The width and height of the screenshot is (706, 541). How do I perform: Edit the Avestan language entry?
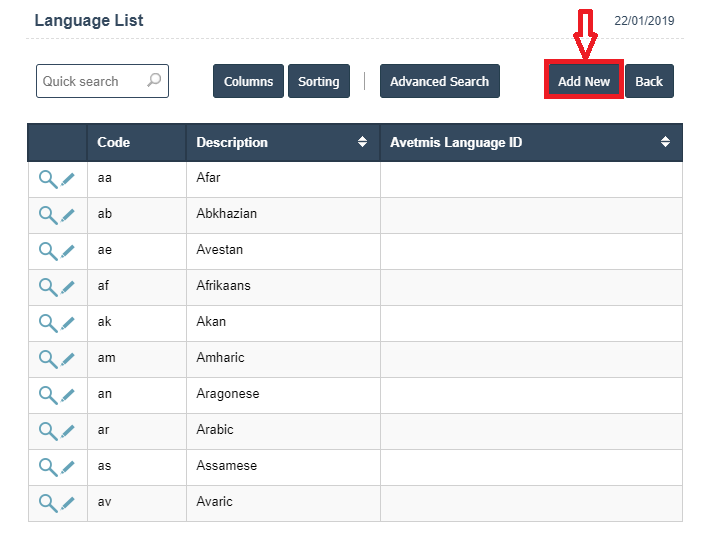click(68, 251)
